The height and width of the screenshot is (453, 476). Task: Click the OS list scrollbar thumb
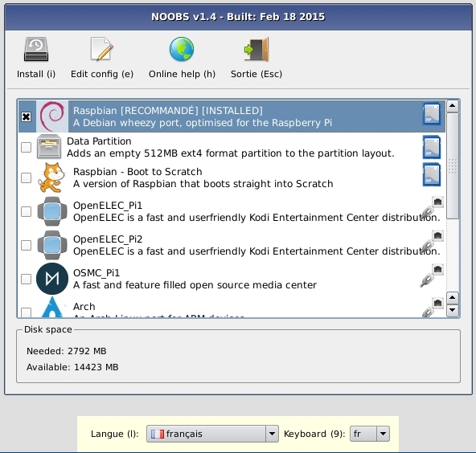tap(453, 165)
